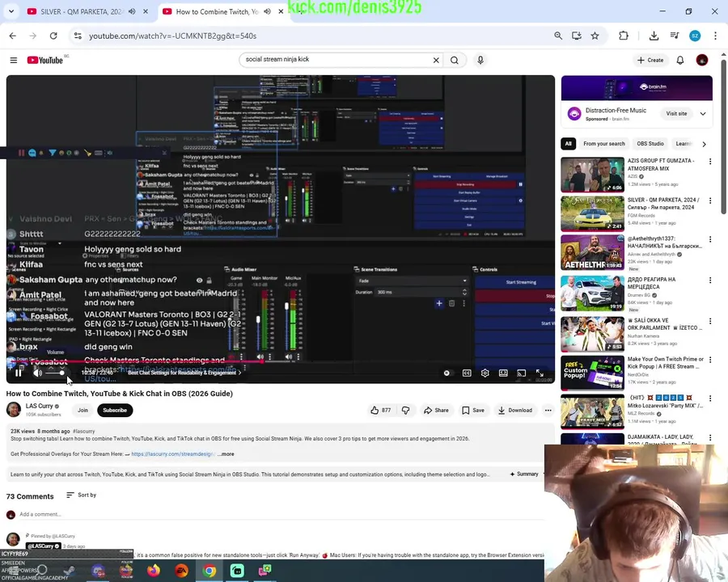Visit site for Distraction-Free Music ad
Screen dimensions: 728x582
click(x=676, y=113)
